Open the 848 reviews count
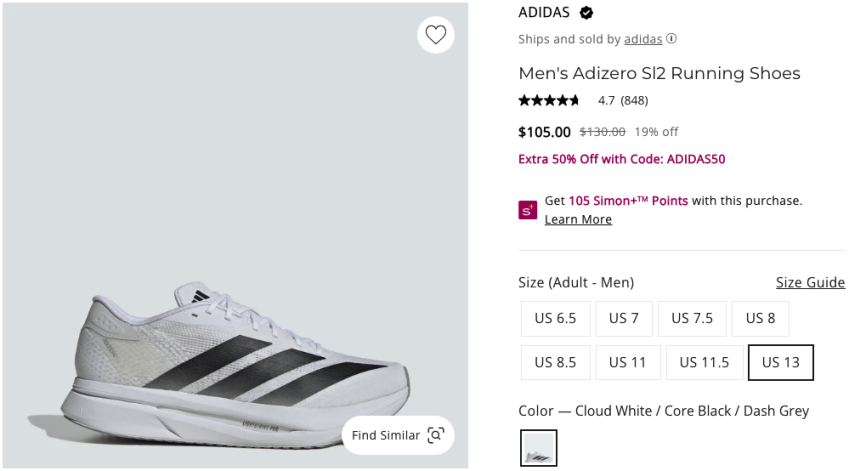 [x=634, y=100]
